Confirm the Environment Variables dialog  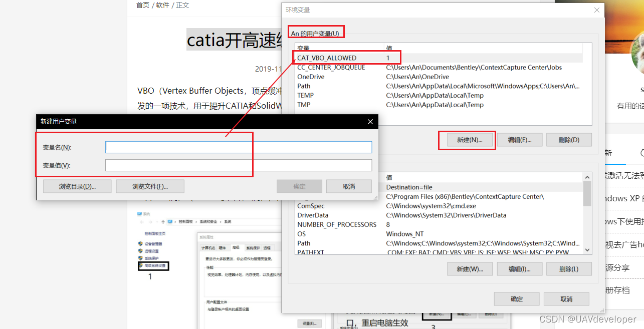pos(517,299)
